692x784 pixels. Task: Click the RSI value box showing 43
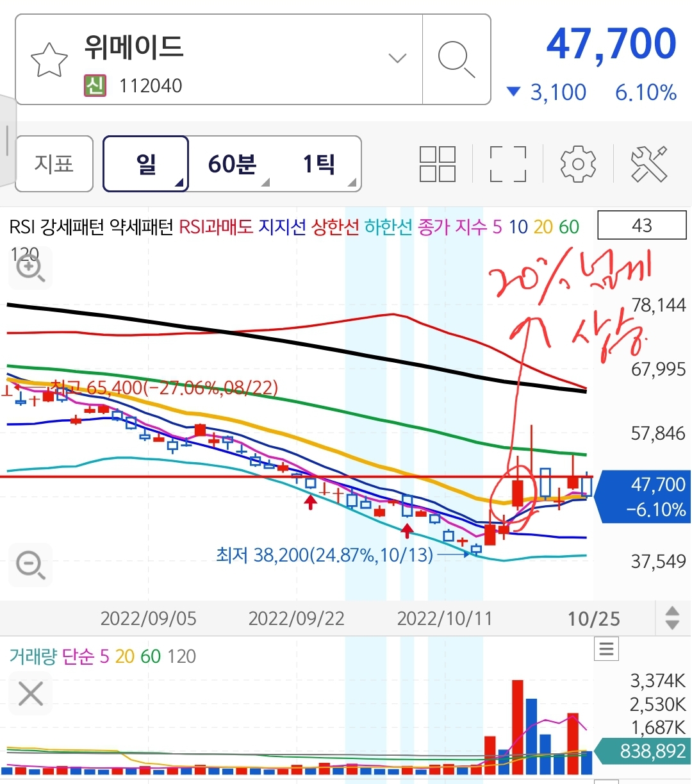(641, 226)
